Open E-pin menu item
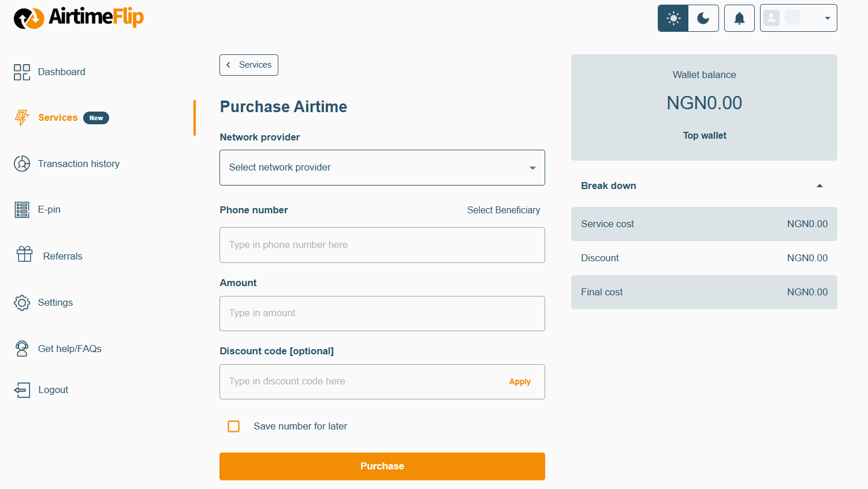Screen dimensions: 868x489 [x=49, y=210]
